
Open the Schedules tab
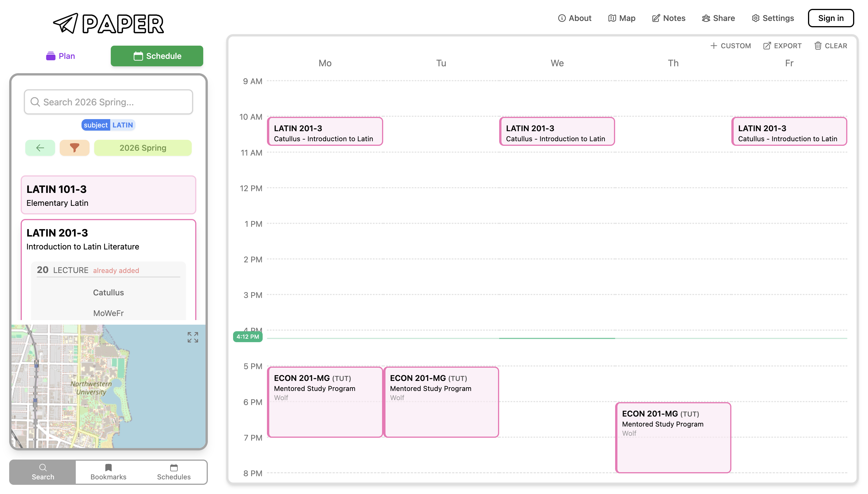point(174,472)
